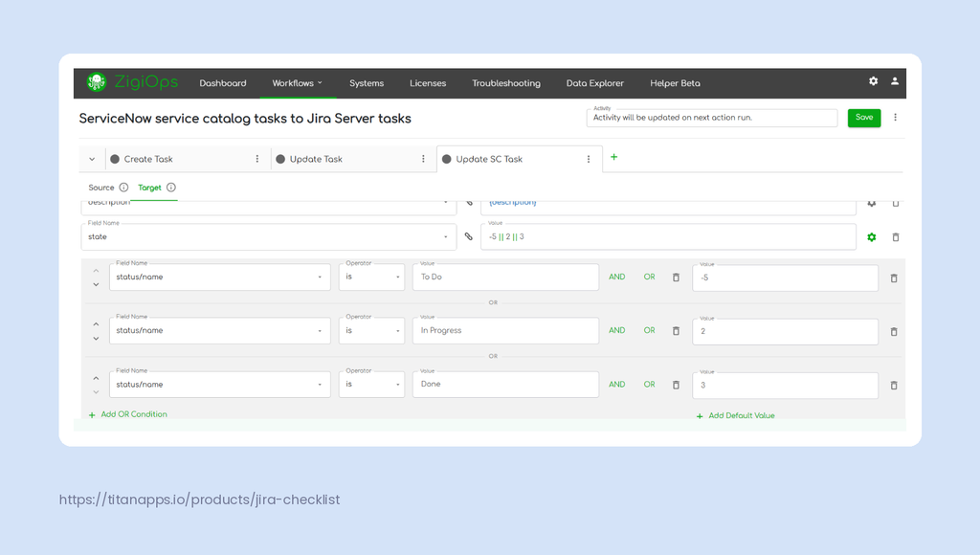Viewport: 980px width, 555px height.
Task: Open Helper Beta
Action: click(x=675, y=83)
